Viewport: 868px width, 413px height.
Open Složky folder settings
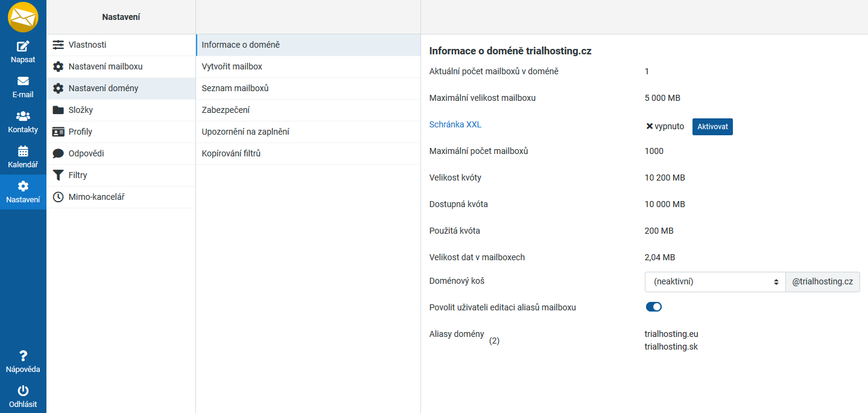tap(80, 110)
